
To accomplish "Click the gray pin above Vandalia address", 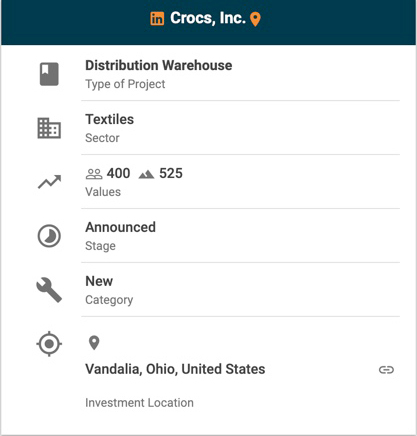I will [x=94, y=343].
